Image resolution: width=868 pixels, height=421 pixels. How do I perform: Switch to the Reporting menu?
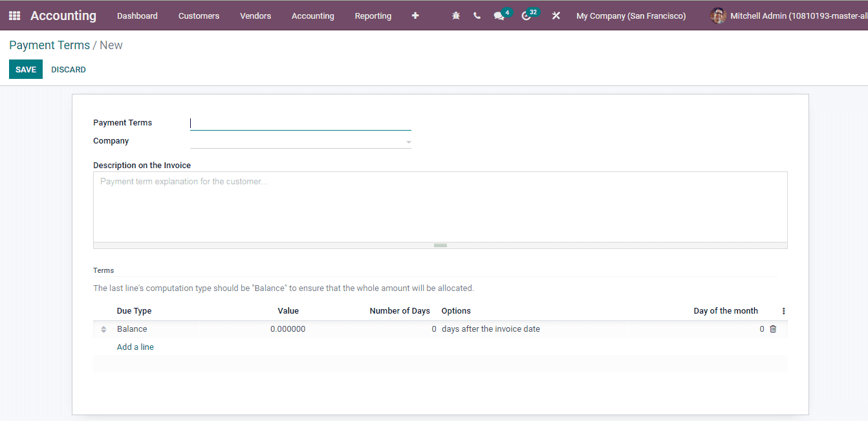tap(373, 16)
